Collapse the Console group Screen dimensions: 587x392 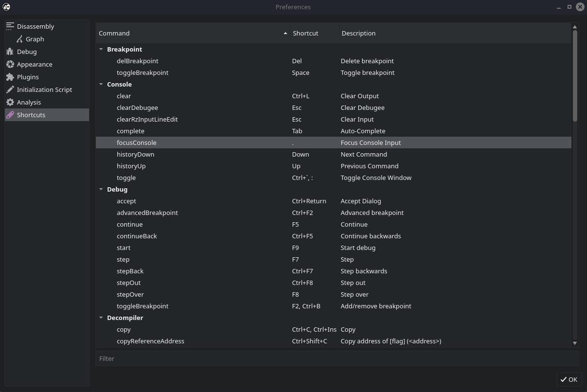pos(101,84)
